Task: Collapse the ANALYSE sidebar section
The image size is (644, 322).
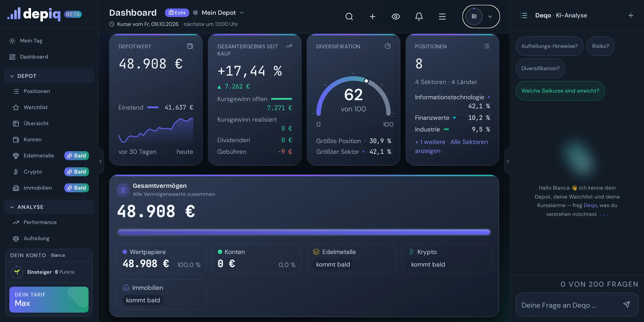Action: [49, 207]
